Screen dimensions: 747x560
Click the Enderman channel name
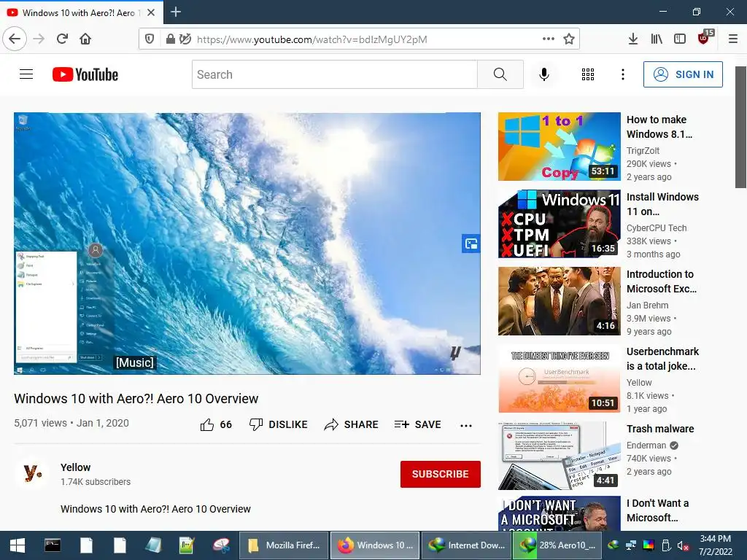pyautogui.click(x=646, y=446)
